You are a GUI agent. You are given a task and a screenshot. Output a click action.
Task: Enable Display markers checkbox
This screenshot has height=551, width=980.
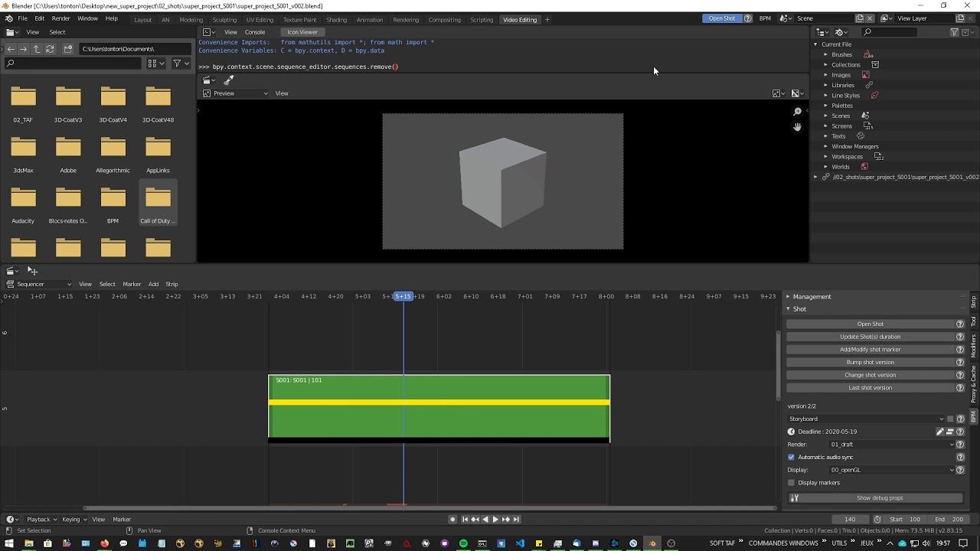tap(792, 483)
